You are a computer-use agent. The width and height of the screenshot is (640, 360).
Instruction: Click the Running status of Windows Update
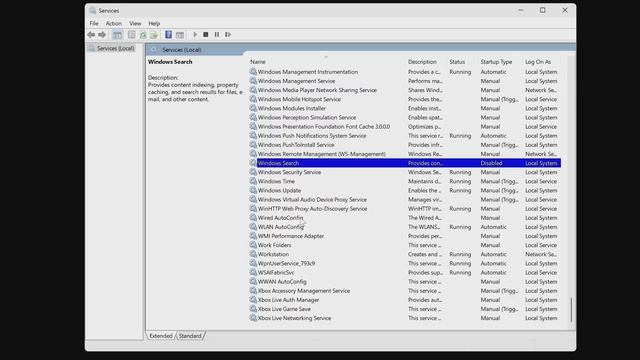point(460,190)
